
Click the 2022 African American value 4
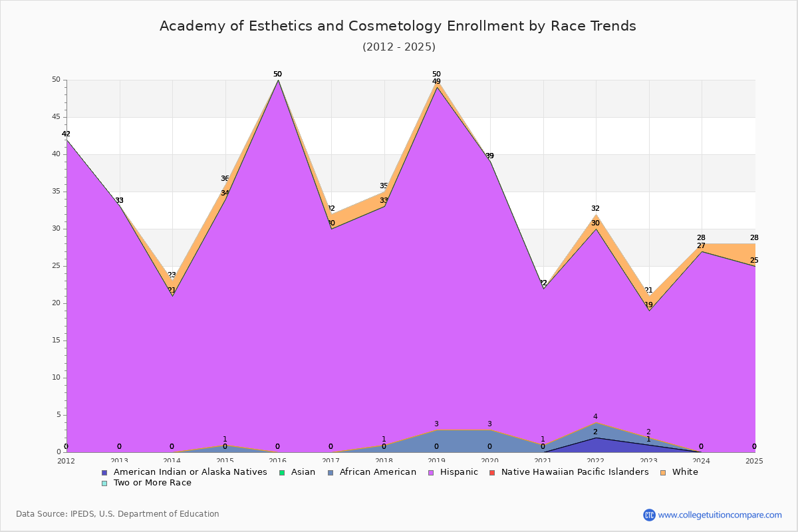[595, 417]
